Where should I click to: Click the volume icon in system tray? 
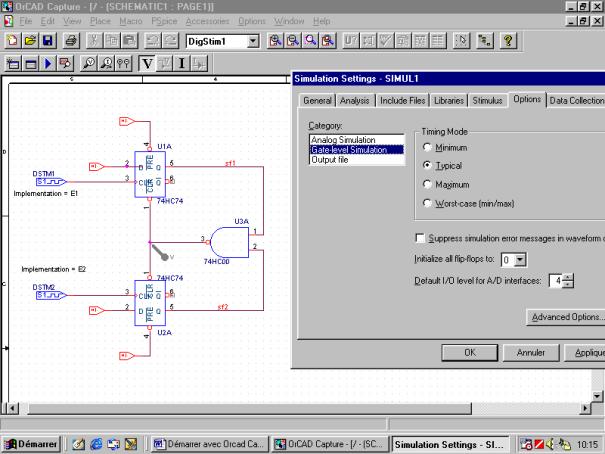click(551, 444)
